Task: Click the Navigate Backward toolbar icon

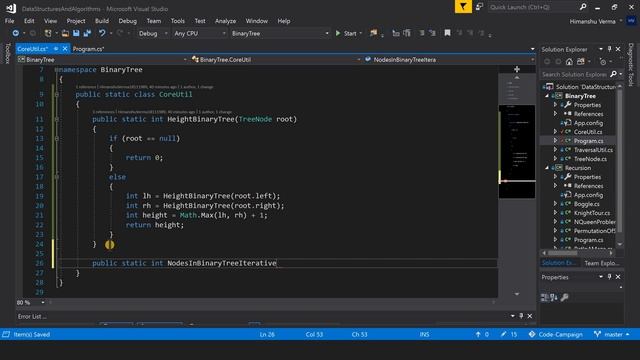Action: click(x=16, y=33)
